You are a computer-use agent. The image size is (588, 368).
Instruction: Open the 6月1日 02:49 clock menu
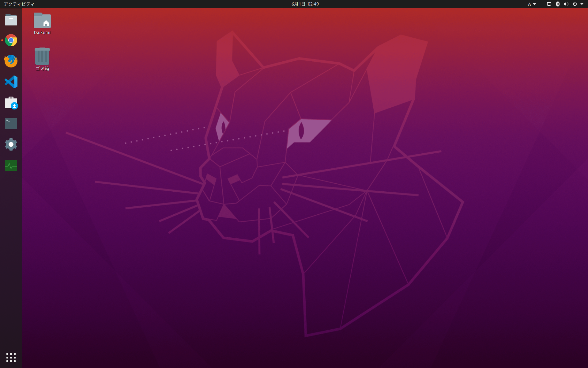click(x=305, y=4)
